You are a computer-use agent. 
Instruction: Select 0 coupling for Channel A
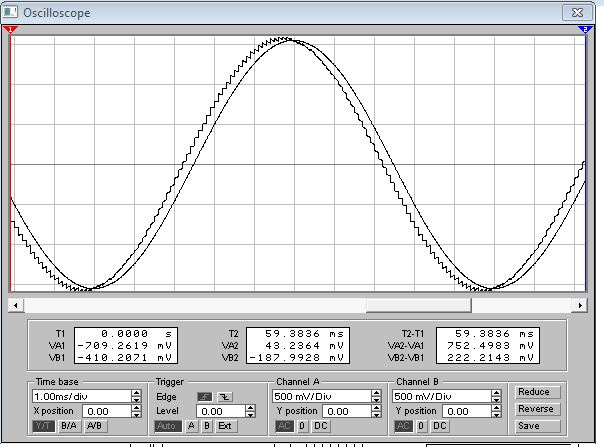pyautogui.click(x=302, y=426)
